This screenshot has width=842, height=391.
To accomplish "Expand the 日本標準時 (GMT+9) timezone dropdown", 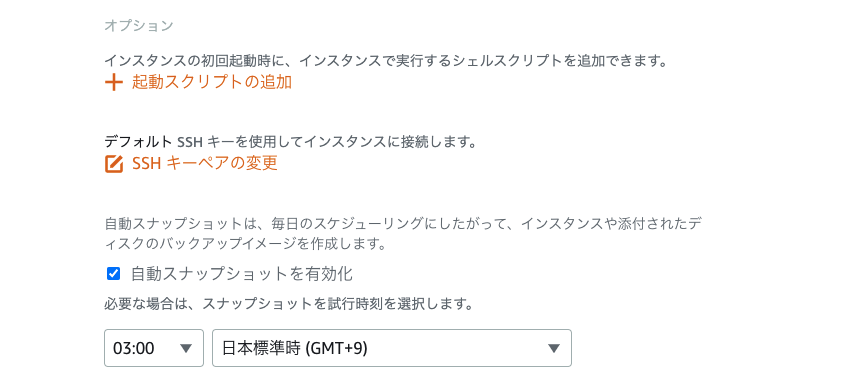I will coord(392,348).
